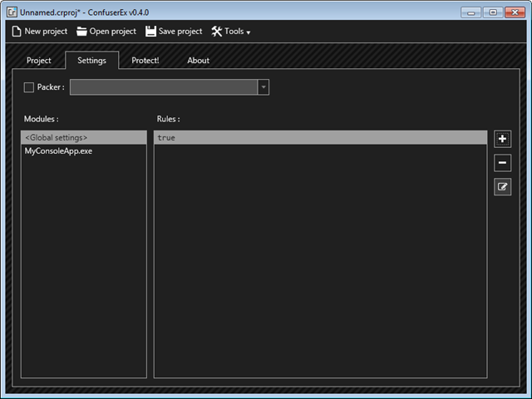Image resolution: width=532 pixels, height=399 pixels.
Task: Click the Tools wrench icon
Action: (217, 32)
